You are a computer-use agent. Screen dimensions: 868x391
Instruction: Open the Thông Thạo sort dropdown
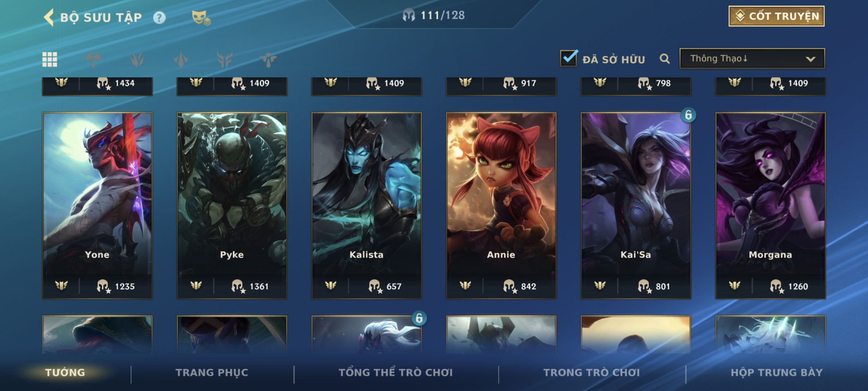click(x=752, y=59)
